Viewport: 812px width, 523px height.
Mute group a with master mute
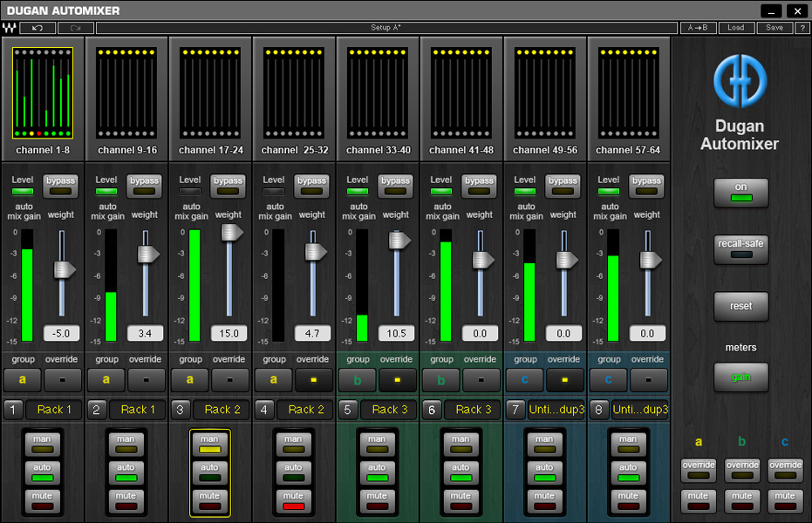[699, 501]
